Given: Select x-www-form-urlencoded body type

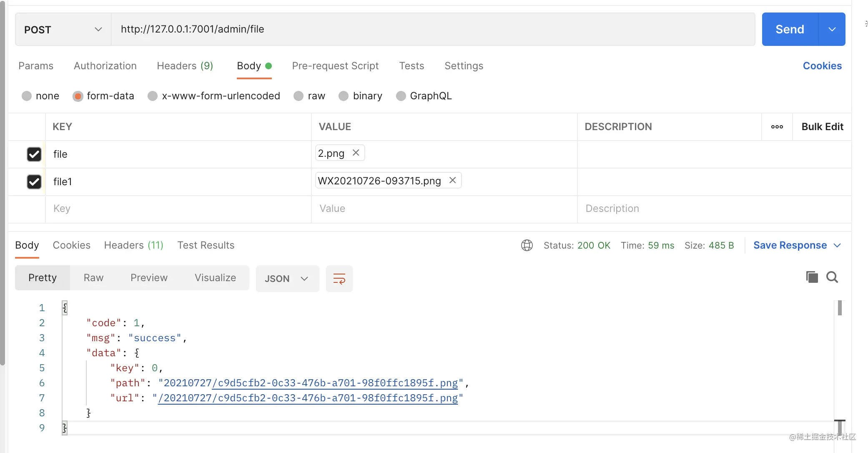Looking at the screenshot, I should click(x=153, y=96).
